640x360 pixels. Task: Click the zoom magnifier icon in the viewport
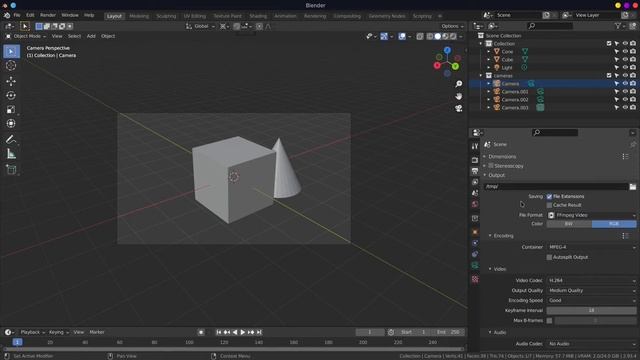459,84
